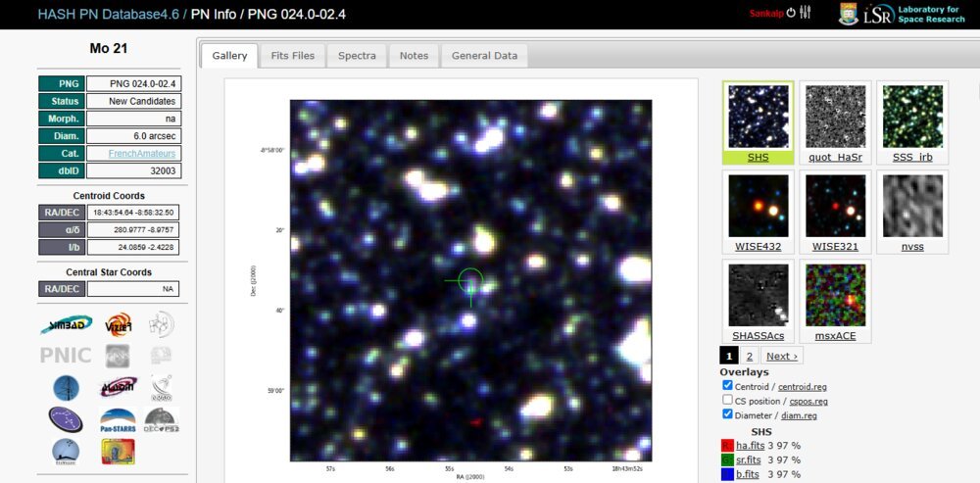This screenshot has height=483, width=980.
Task: Click the Next gallery page button
Action: click(782, 357)
